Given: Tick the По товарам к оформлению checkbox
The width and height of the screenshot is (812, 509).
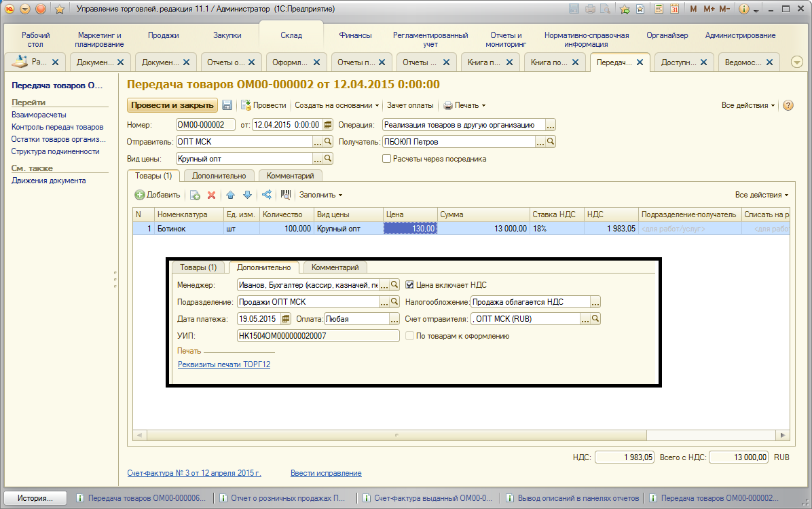Looking at the screenshot, I should pos(409,336).
